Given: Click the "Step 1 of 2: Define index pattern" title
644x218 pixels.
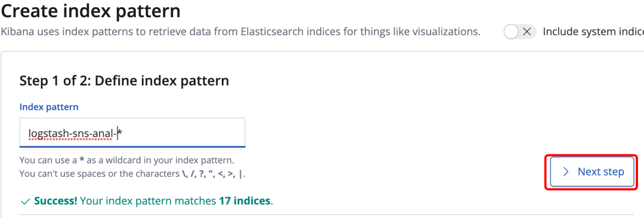Looking at the screenshot, I should [124, 80].
